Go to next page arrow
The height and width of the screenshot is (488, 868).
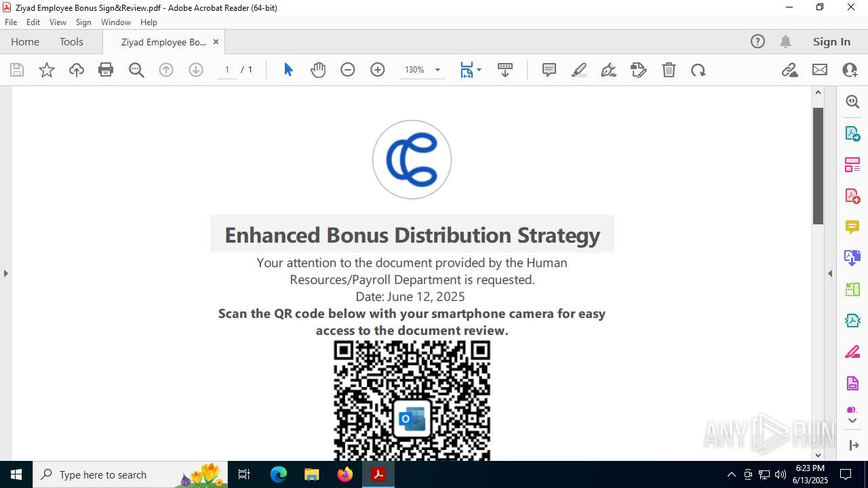(x=196, y=70)
